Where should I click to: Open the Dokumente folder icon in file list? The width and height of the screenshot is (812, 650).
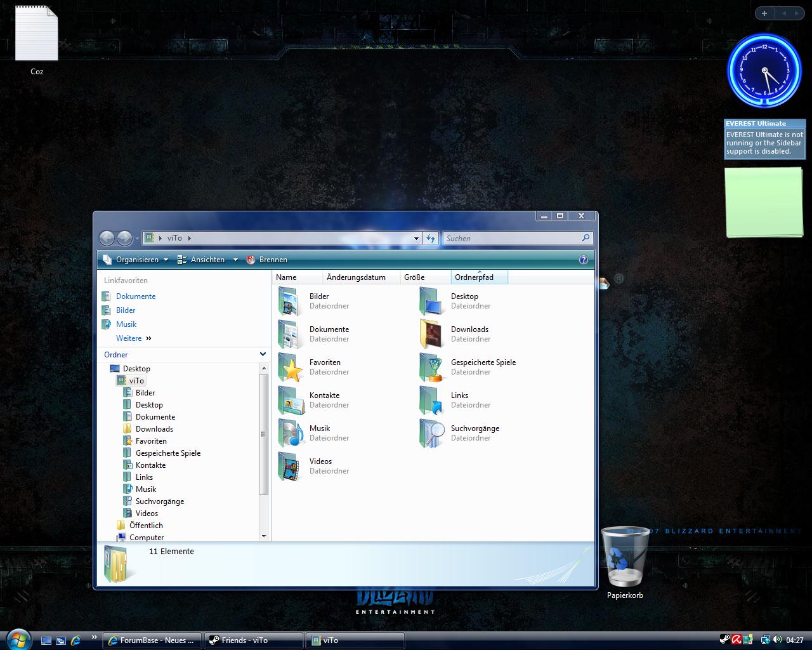(291, 334)
